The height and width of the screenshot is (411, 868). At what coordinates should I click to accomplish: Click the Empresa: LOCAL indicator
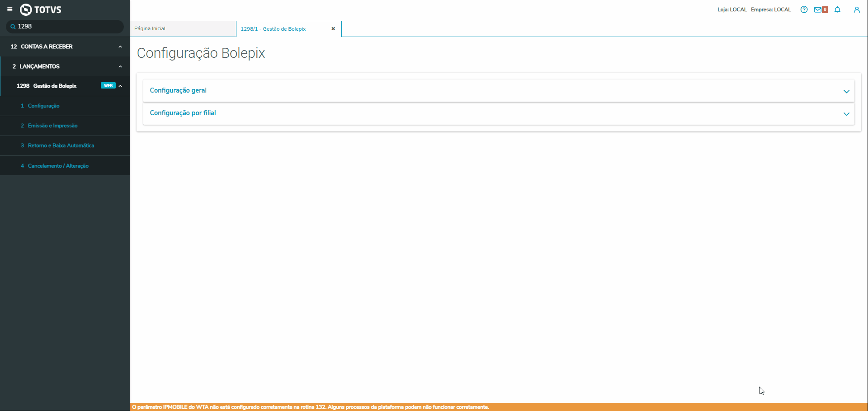tap(771, 9)
